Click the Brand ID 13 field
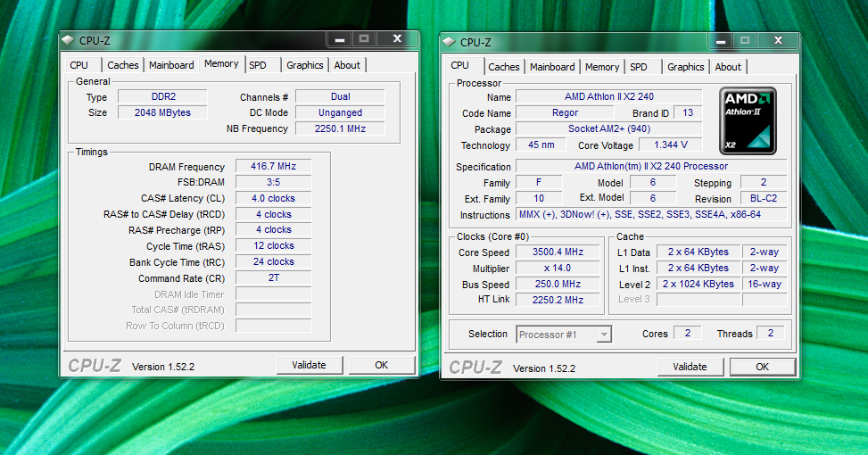 tap(688, 112)
